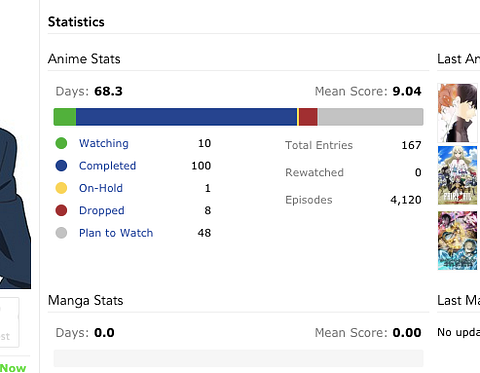Click the yellow On-Hold status circle

click(61, 188)
